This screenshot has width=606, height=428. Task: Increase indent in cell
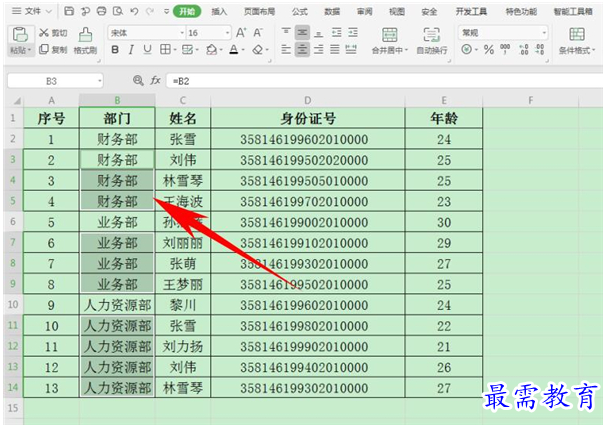pyautogui.click(x=353, y=32)
